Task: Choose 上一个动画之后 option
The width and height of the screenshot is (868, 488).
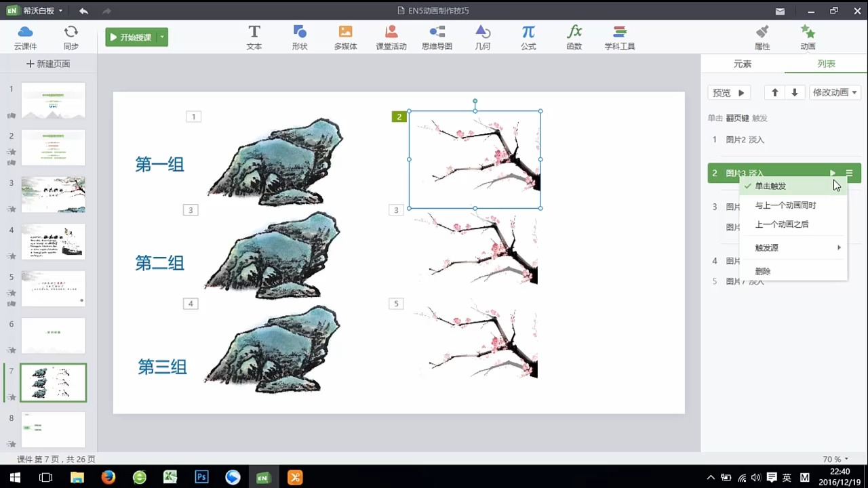Action: [793, 224]
